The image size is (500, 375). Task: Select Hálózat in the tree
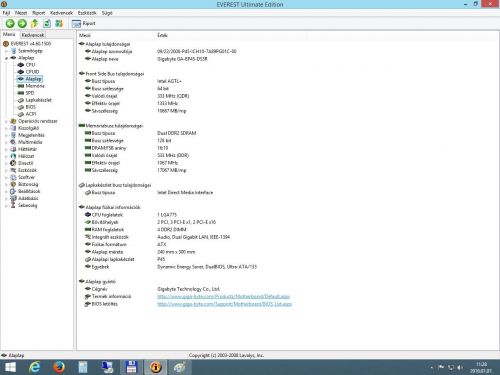26,156
